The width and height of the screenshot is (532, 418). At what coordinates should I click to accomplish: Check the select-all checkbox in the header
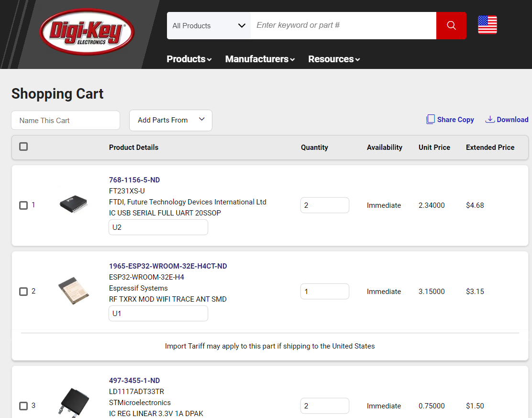pyautogui.click(x=23, y=147)
